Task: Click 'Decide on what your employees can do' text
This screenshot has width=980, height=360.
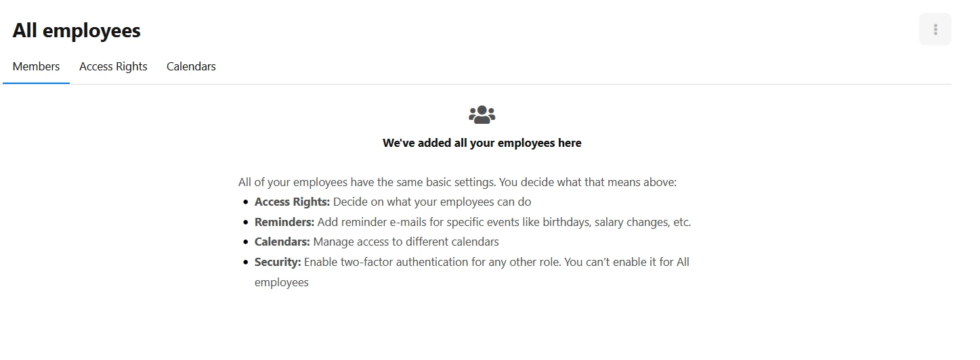Action: [432, 202]
